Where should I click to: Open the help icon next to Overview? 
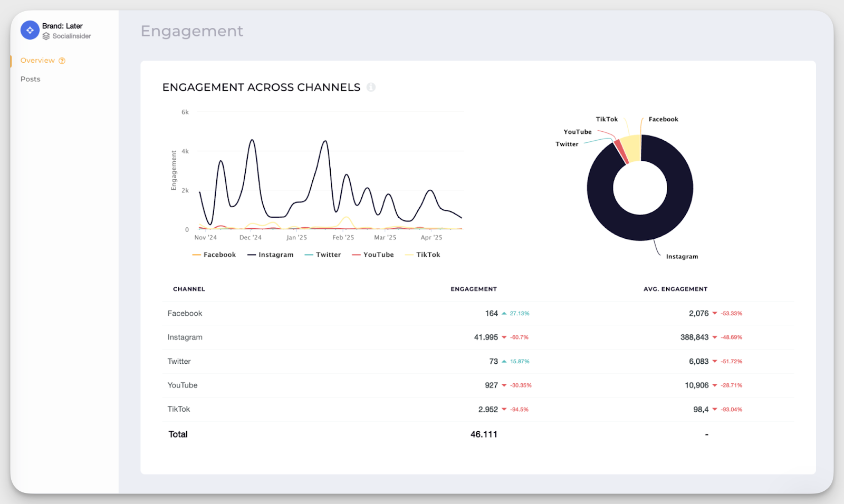pyautogui.click(x=62, y=61)
